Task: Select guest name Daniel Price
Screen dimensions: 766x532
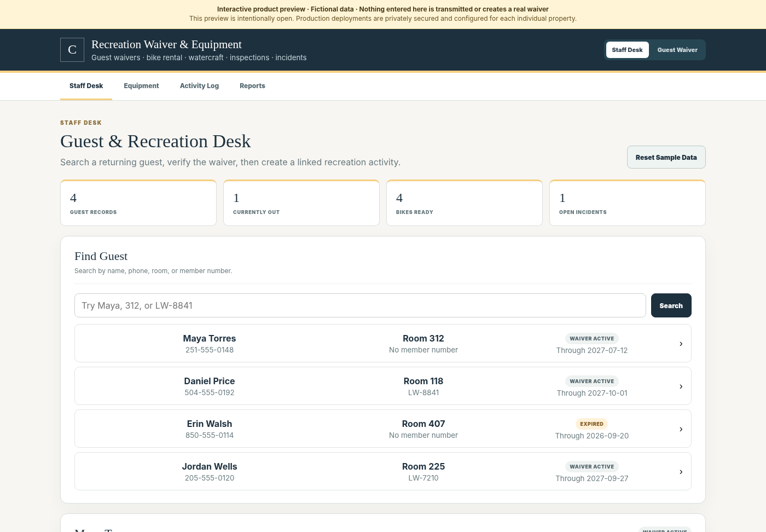Action: point(210,381)
